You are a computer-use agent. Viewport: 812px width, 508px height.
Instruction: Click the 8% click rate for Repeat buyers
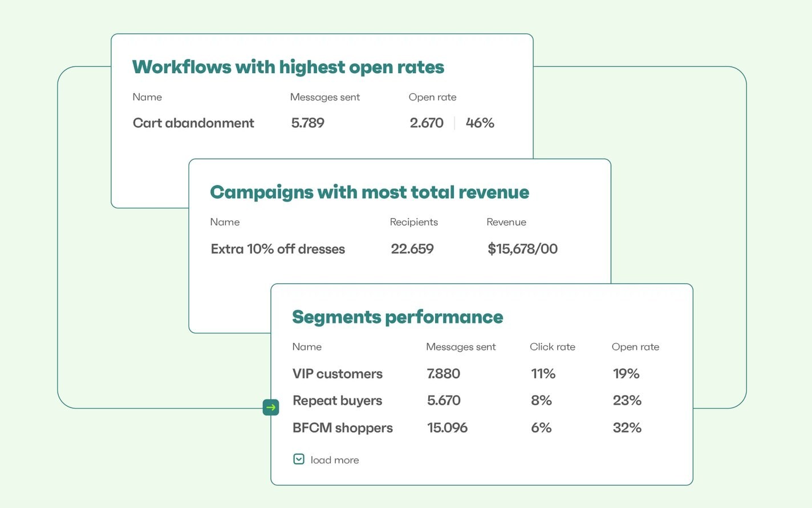[541, 401]
